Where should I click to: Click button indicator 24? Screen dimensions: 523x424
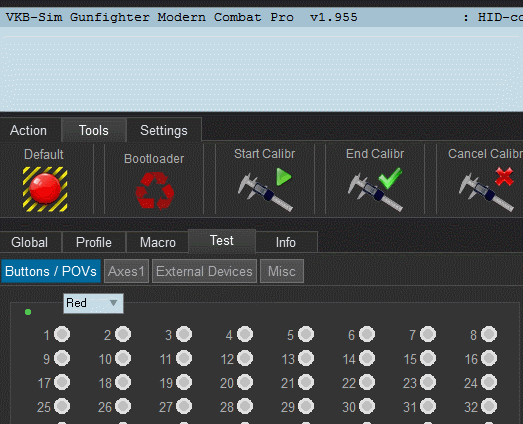coord(489,382)
